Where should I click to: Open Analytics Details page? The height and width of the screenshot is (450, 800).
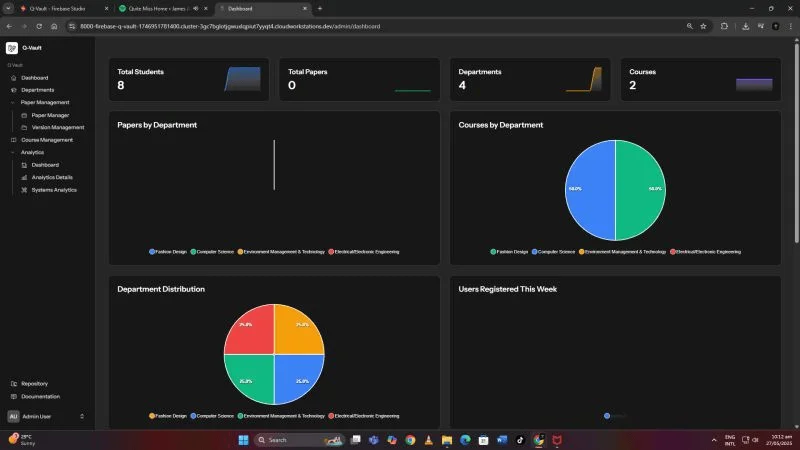[x=52, y=177]
